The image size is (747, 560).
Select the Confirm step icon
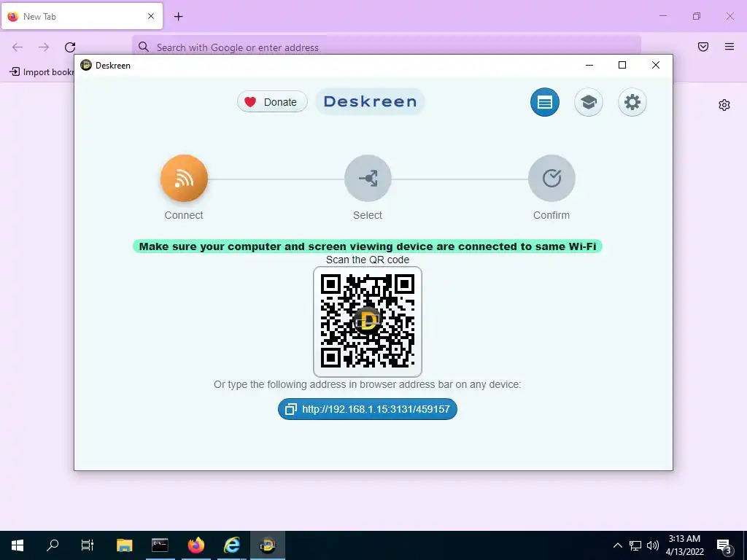pyautogui.click(x=551, y=178)
